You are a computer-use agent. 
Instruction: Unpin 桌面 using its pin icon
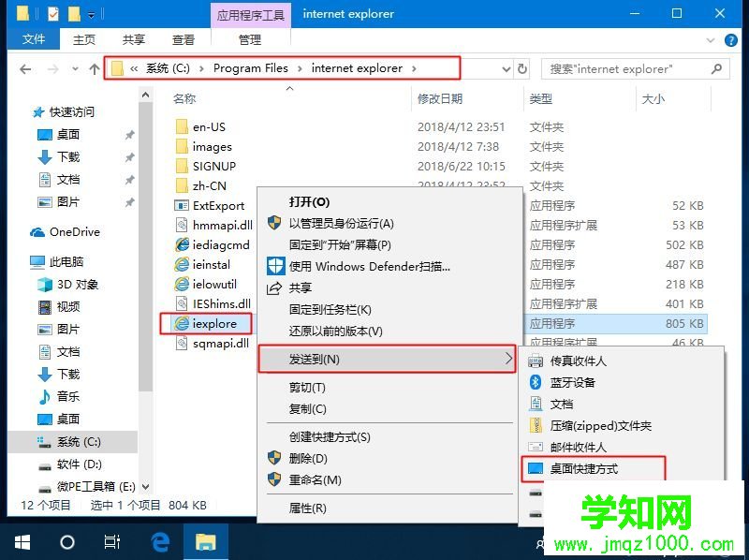click(x=130, y=134)
